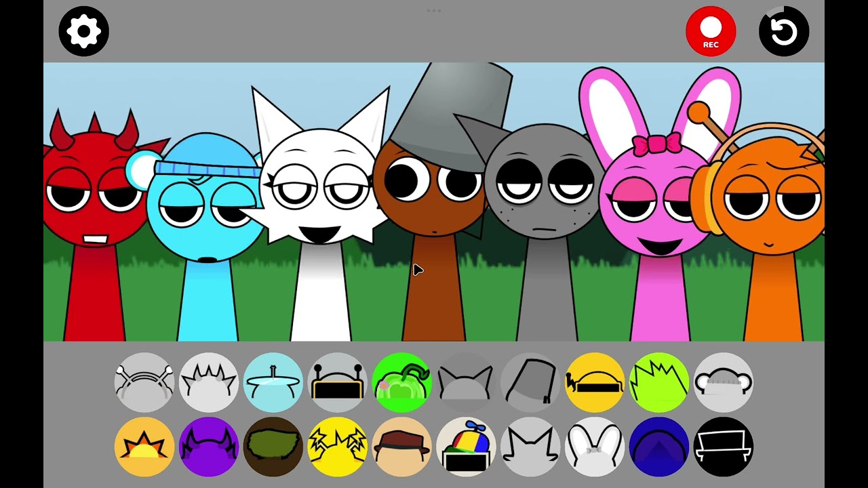
Task: Choose the tan icon with brown fedora
Action: click(402, 447)
